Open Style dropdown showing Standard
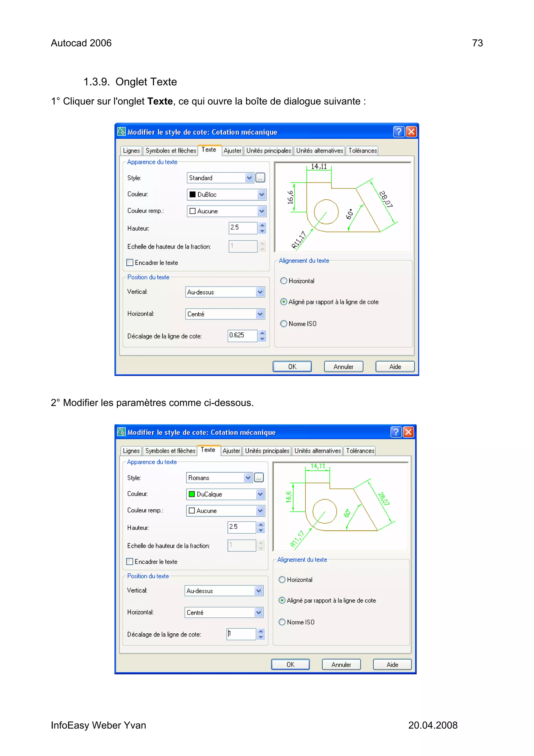Screen dimensions: 534x756 coord(220,178)
